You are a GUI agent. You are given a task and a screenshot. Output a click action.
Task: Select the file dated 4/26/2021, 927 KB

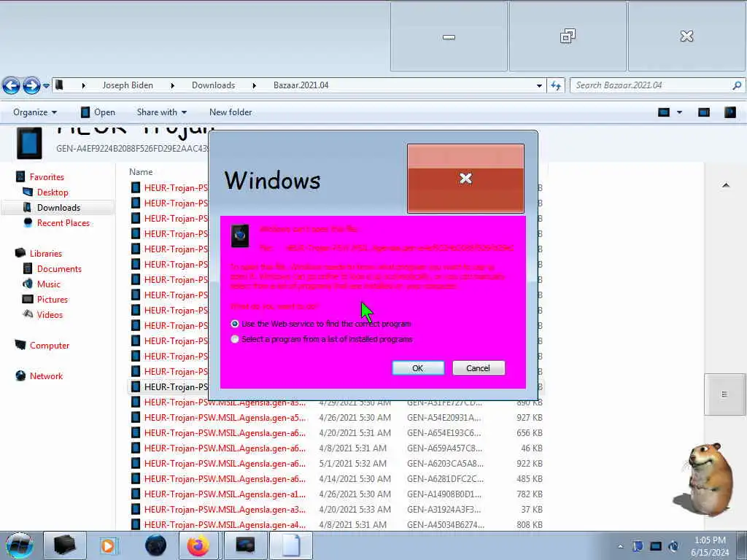[336, 418]
